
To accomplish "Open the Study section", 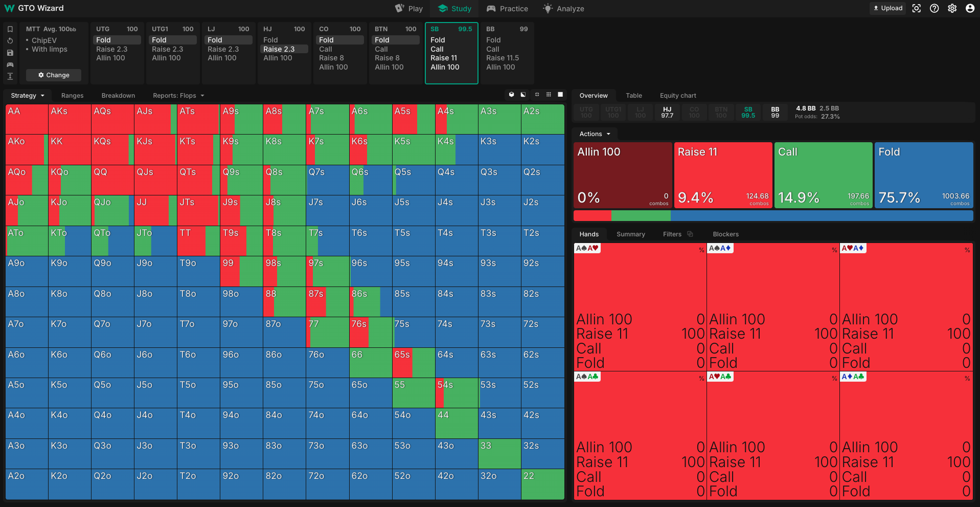I will [x=454, y=9].
